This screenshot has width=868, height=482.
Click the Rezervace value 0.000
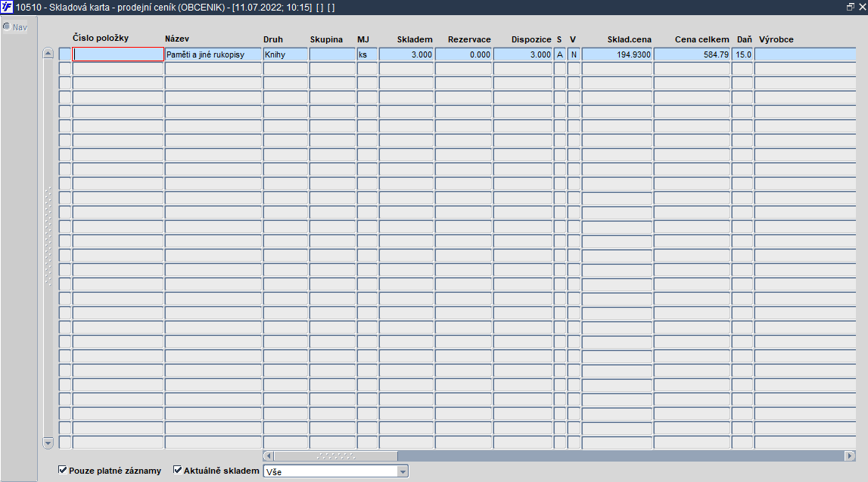click(463, 54)
